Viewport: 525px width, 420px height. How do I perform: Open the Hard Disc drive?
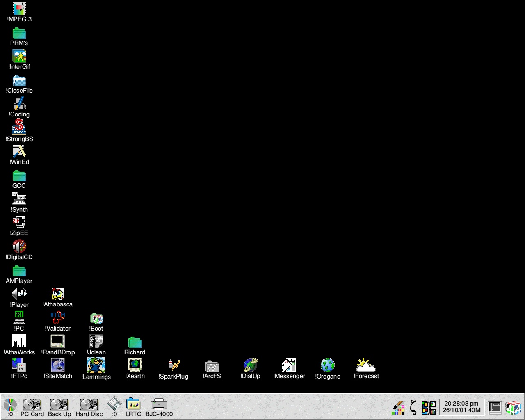click(x=89, y=408)
